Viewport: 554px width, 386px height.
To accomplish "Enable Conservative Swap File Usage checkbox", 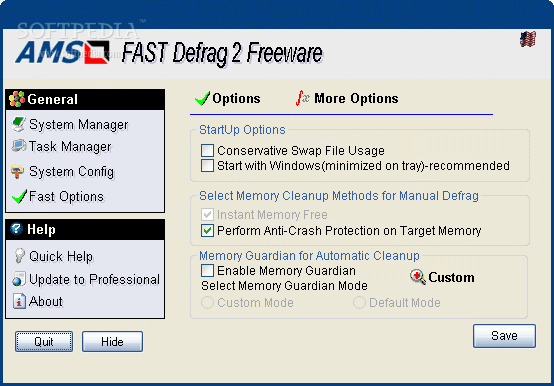I will point(207,150).
